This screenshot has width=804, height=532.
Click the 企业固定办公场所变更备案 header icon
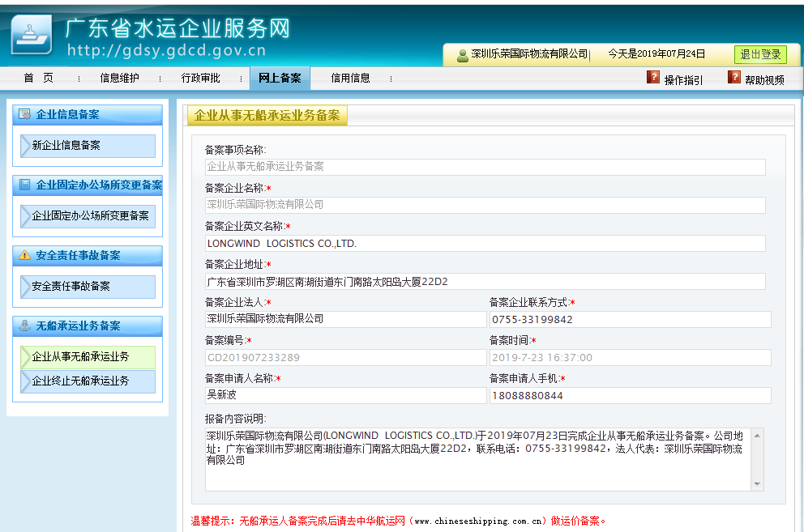click(x=24, y=185)
